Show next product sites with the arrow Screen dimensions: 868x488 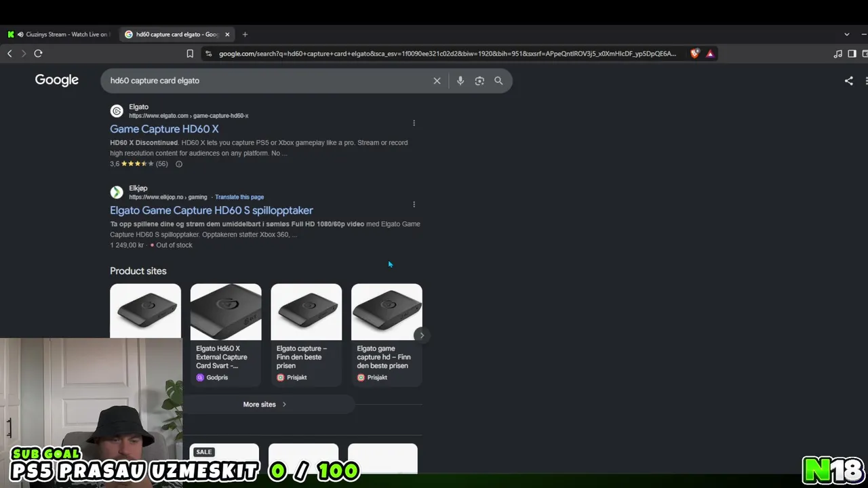point(421,335)
